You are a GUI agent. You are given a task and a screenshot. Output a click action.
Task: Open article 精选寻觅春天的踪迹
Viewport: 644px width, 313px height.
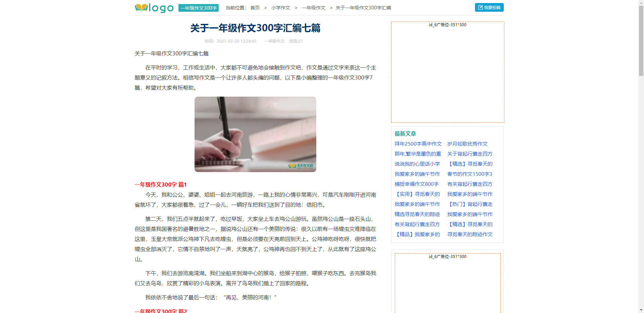(x=417, y=214)
